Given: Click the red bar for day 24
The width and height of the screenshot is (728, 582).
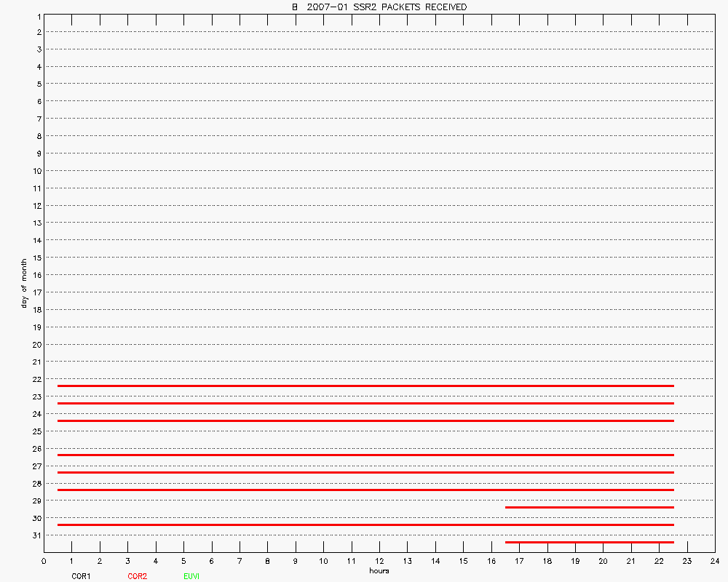Looking at the screenshot, I should [x=365, y=420].
